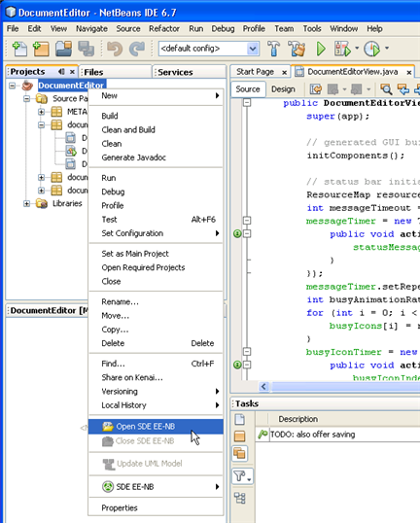Run the main project with green arrow
Image resolution: width=420 pixels, height=523 pixels.
[x=321, y=49]
